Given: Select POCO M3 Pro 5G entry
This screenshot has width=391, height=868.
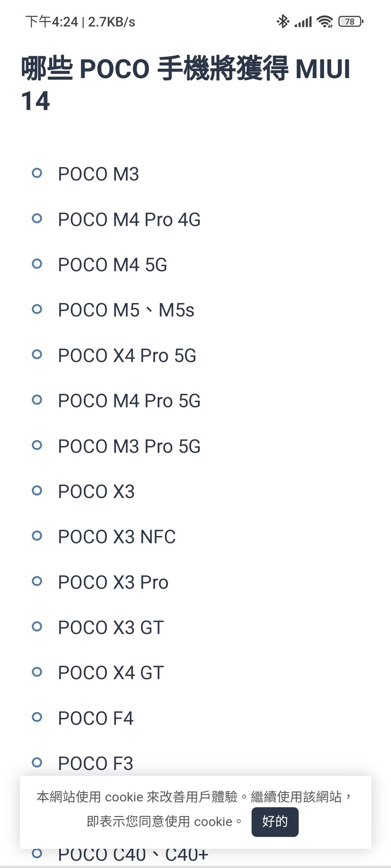Looking at the screenshot, I should click(x=129, y=446).
